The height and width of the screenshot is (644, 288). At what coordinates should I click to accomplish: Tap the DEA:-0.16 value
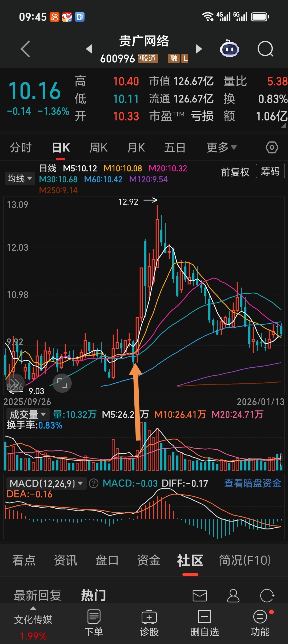[x=29, y=494]
